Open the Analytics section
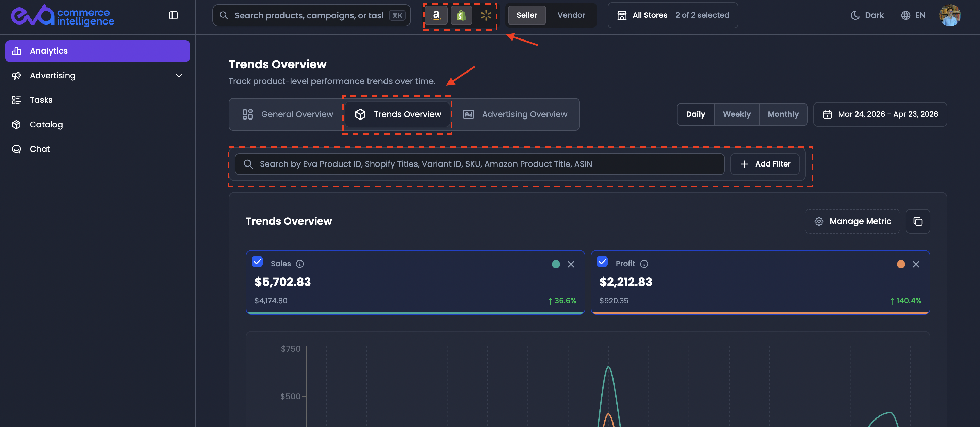 point(97,51)
